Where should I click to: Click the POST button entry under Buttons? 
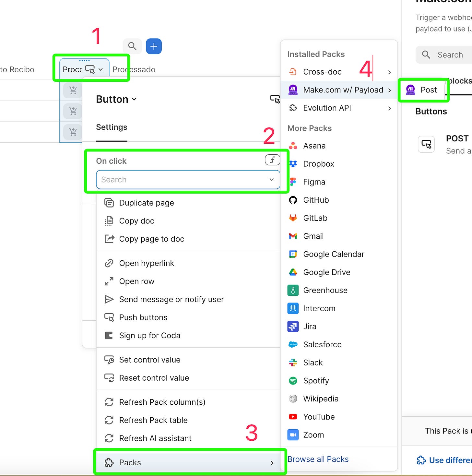444,144
